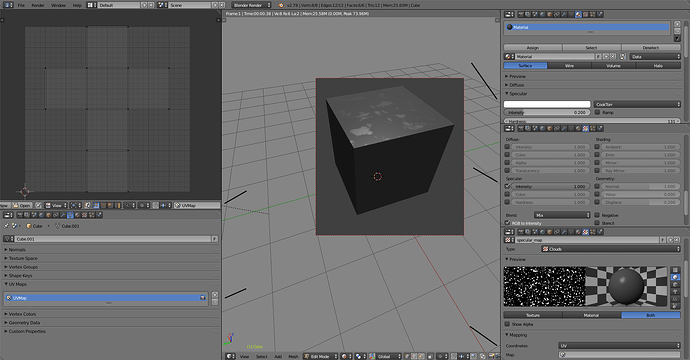The image size is (690, 360).
Task: Click the material Select button
Action: pyautogui.click(x=592, y=47)
